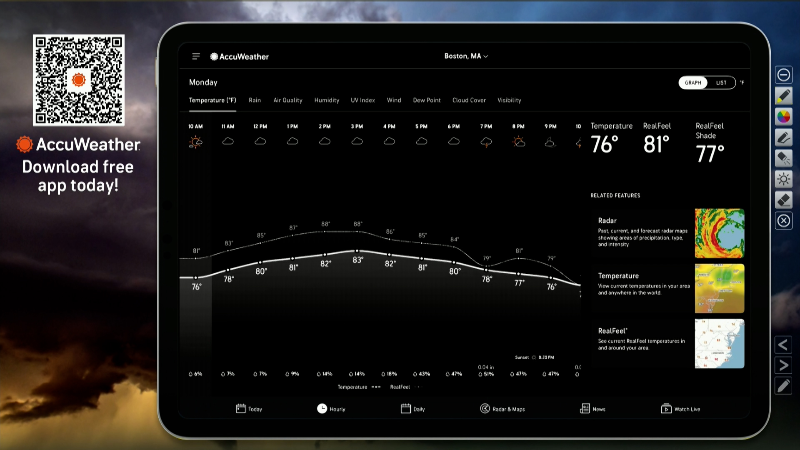Switch the view to LIST mode

click(721, 83)
